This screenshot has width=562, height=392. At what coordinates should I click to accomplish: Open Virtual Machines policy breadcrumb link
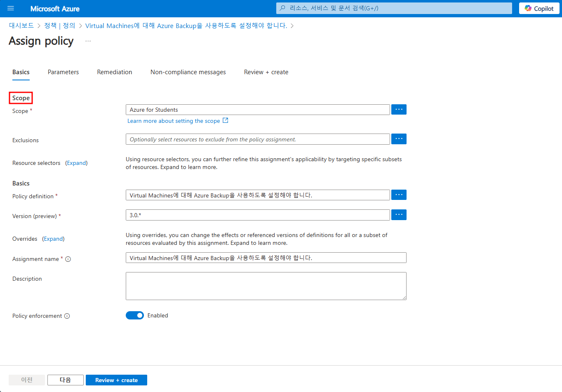[186, 26]
